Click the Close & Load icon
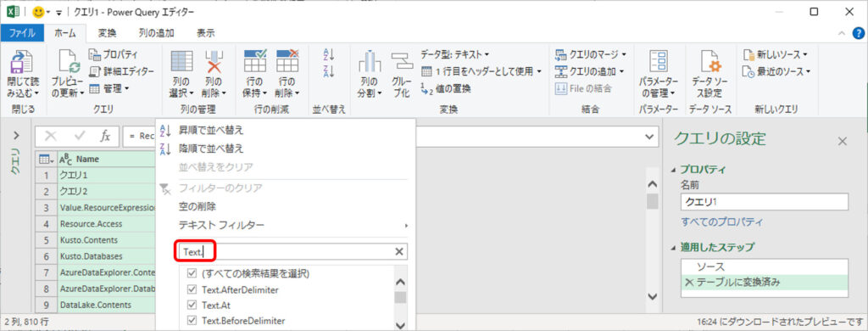 click(22, 61)
